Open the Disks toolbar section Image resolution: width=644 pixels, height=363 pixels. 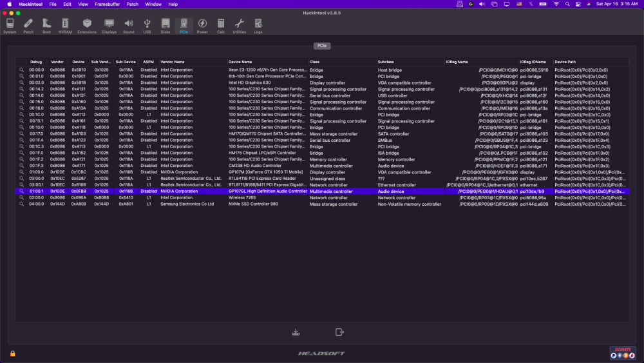(x=165, y=26)
